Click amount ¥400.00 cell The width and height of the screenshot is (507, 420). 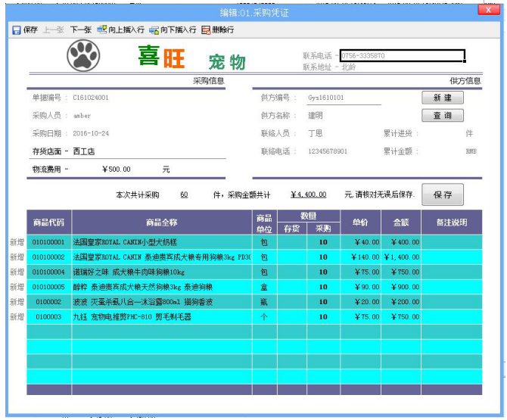tap(401, 242)
